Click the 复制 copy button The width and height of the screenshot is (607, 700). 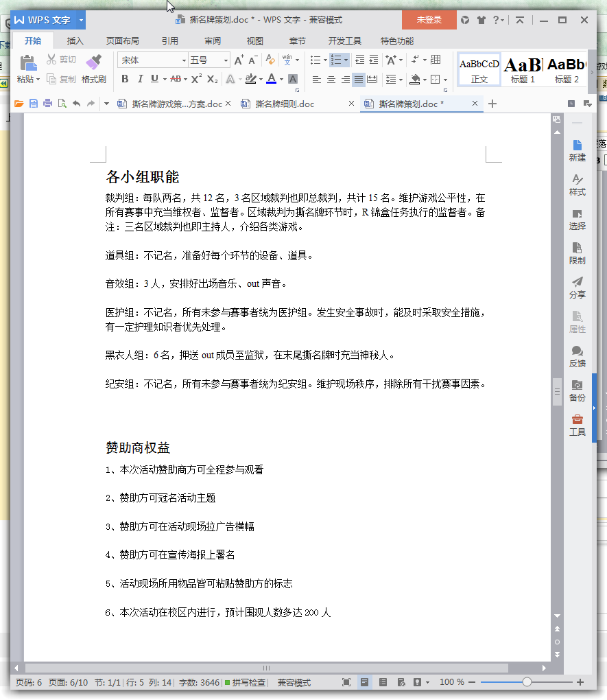click(62, 80)
